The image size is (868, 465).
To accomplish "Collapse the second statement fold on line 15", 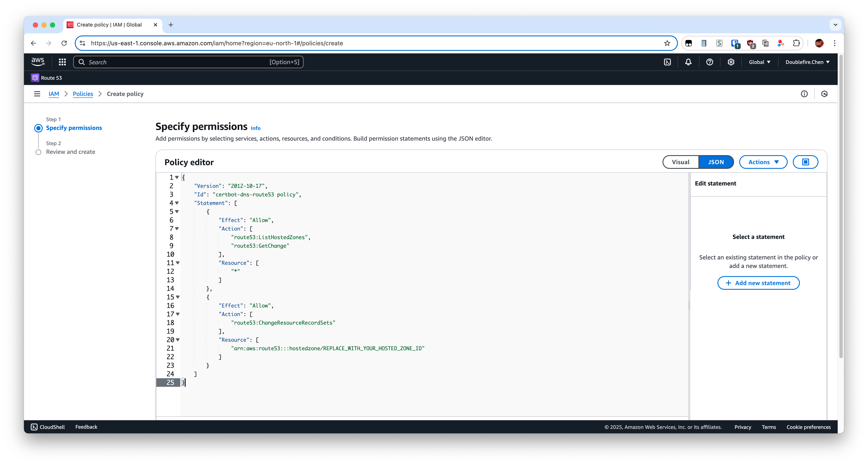I will (177, 297).
